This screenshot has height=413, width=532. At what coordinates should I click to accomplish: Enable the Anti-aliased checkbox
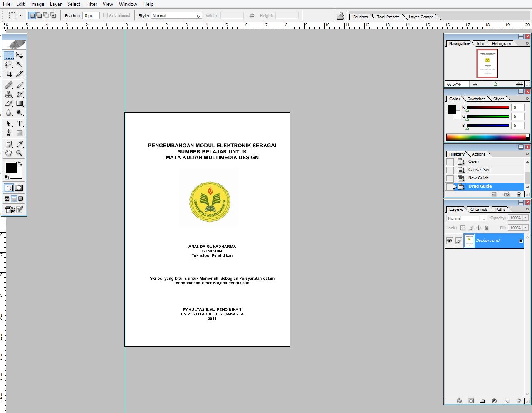[x=106, y=15]
